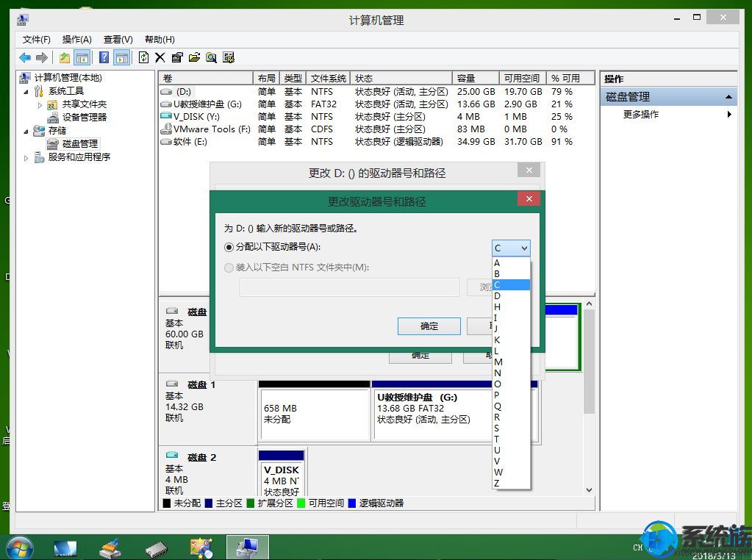Open the disk cleaner brush taskbar icon
The width and height of the screenshot is (752, 560).
pyautogui.click(x=110, y=548)
